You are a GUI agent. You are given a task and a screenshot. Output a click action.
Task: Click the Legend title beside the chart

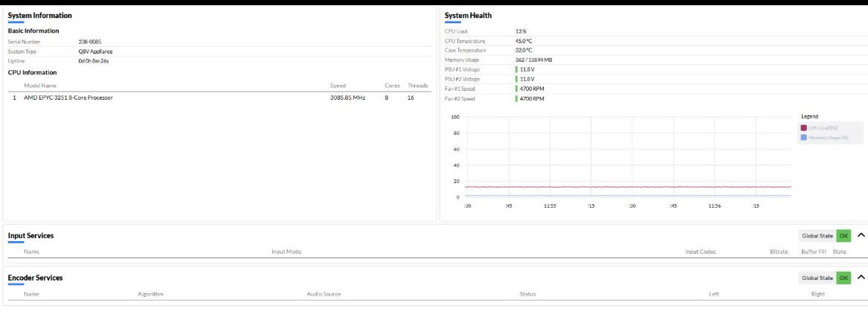[x=809, y=116]
